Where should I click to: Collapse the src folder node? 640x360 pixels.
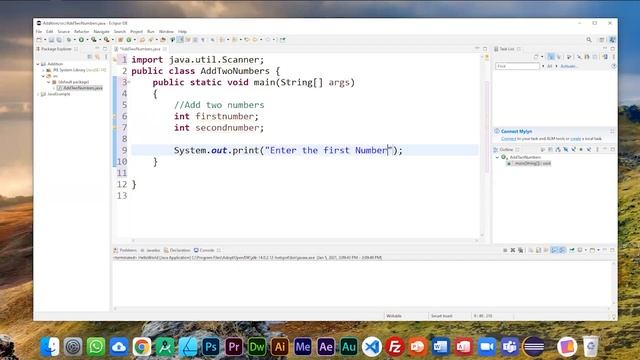pos(44,76)
